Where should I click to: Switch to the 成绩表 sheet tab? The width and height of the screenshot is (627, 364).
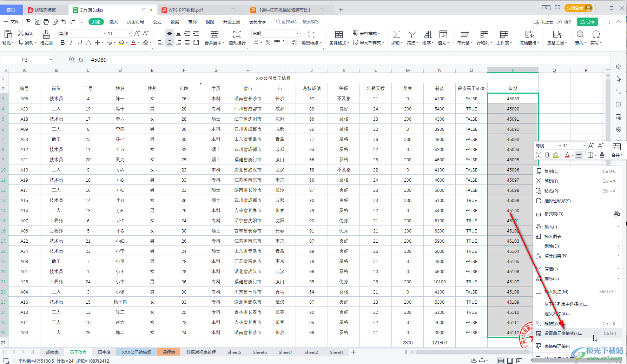52,352
